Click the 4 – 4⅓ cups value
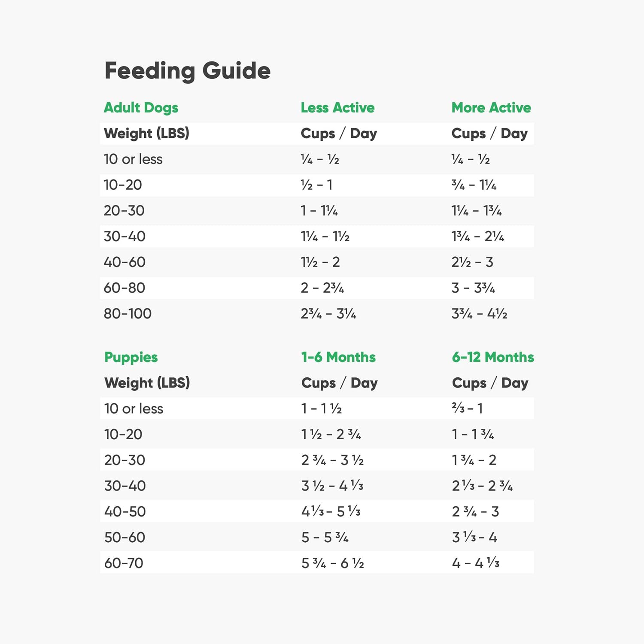The height and width of the screenshot is (644, 644). (x=476, y=563)
